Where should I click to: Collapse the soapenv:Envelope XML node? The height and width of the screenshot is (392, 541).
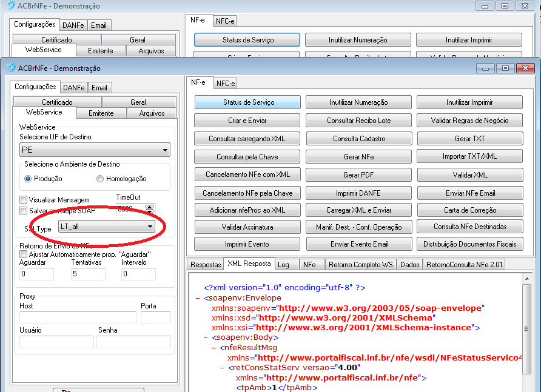point(198,298)
